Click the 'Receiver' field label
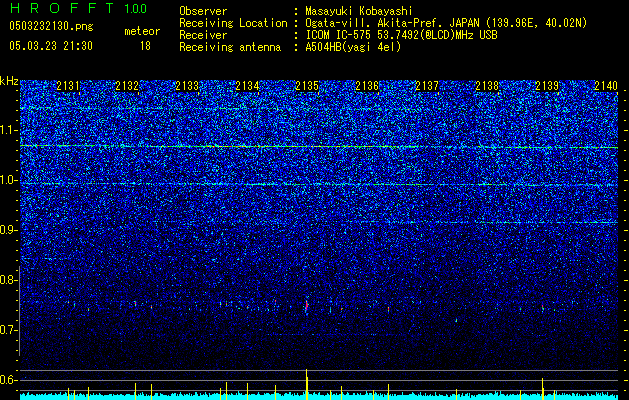Screen dimensions: 629x400 [203, 35]
